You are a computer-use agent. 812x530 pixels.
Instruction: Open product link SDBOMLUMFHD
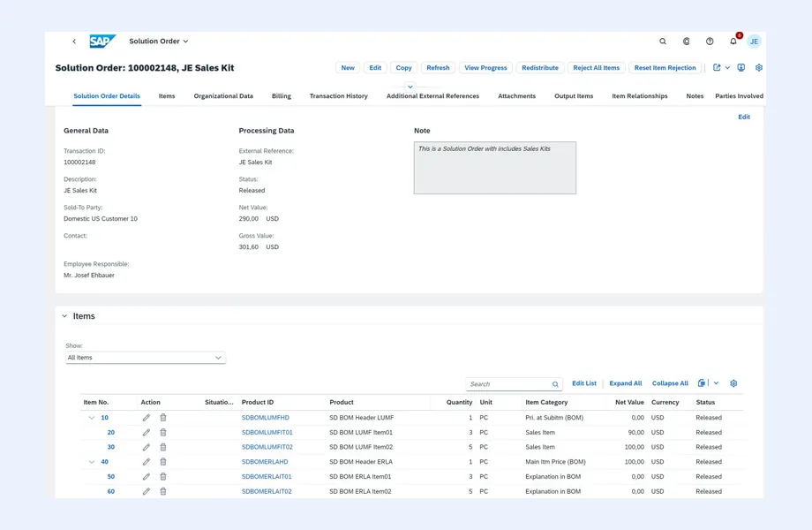266,418
